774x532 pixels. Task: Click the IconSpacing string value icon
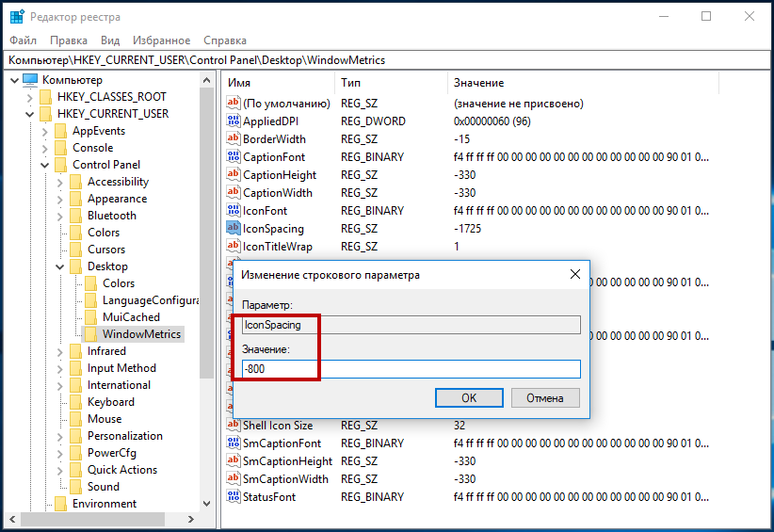233,228
